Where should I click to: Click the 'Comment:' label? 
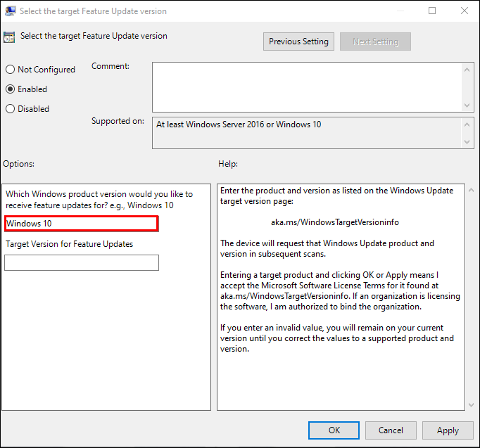pos(110,66)
